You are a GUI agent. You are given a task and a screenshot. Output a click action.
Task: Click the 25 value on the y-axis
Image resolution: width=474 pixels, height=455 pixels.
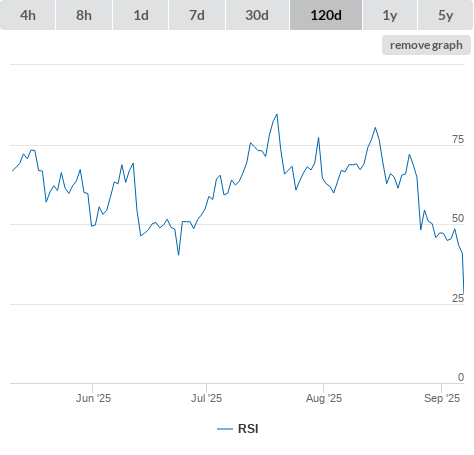pos(458,298)
